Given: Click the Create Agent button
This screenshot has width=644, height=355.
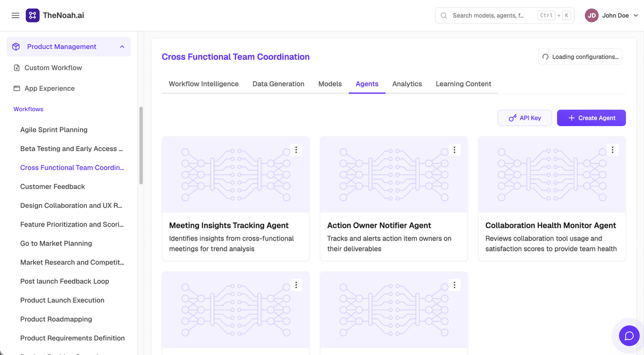Looking at the screenshot, I should [x=591, y=118].
